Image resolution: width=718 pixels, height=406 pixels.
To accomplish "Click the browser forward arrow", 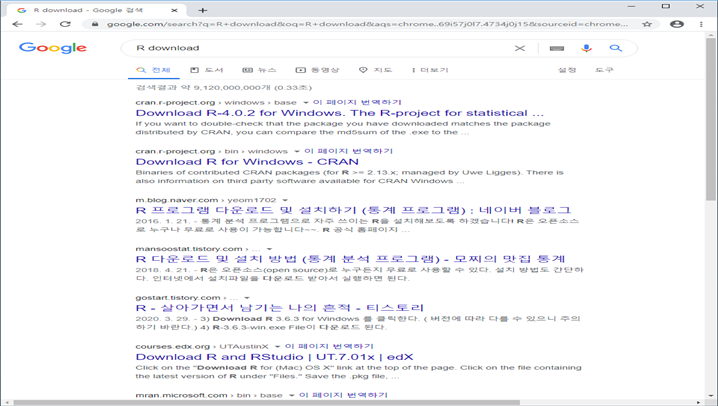I will (41, 24).
